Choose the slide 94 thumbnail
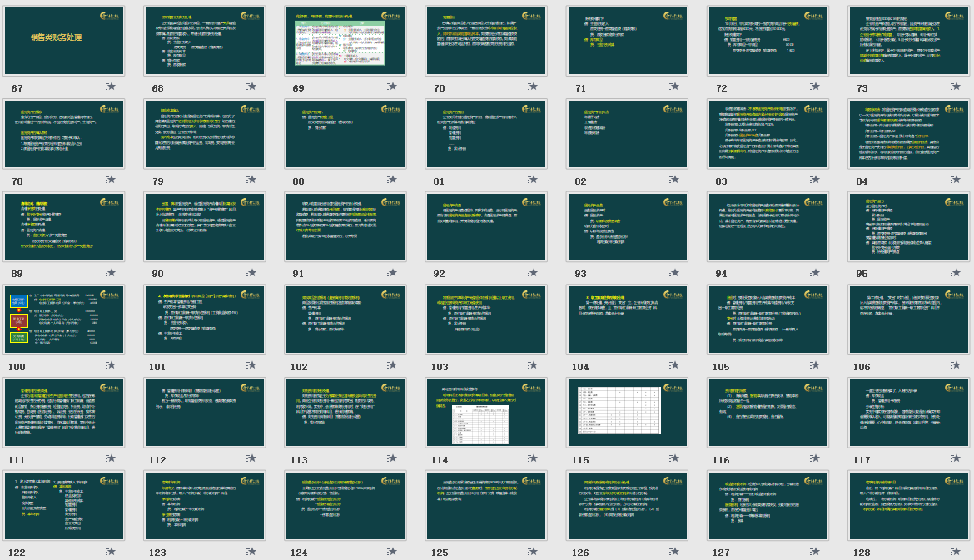This screenshot has width=974, height=560. coord(768,227)
